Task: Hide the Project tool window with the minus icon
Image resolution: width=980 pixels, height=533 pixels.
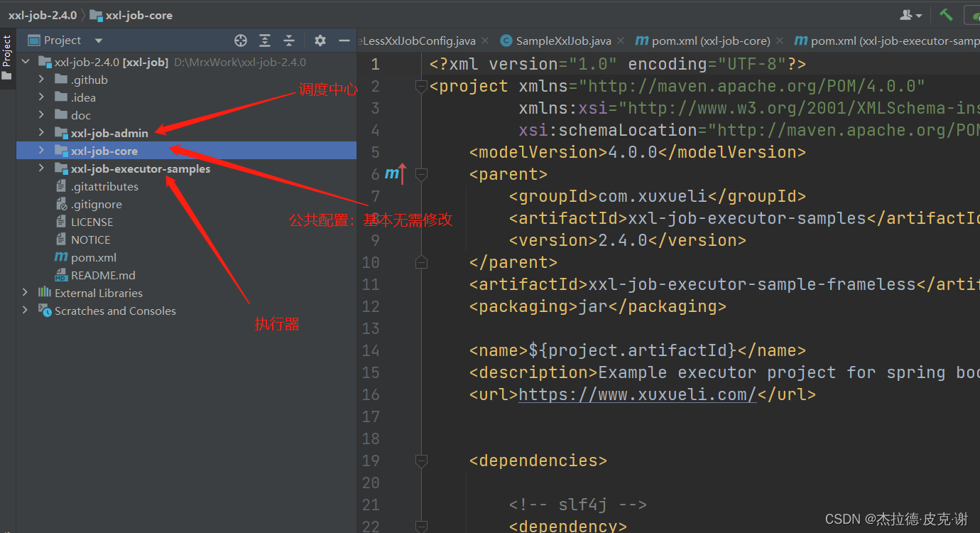Action: click(x=344, y=41)
